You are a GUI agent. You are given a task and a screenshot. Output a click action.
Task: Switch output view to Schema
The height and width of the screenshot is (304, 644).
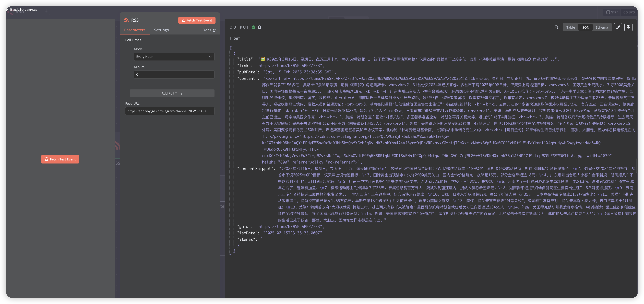click(x=602, y=27)
